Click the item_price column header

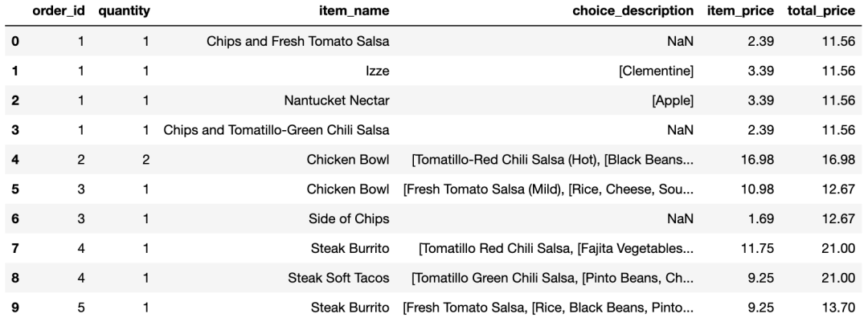pyautogui.click(x=741, y=11)
